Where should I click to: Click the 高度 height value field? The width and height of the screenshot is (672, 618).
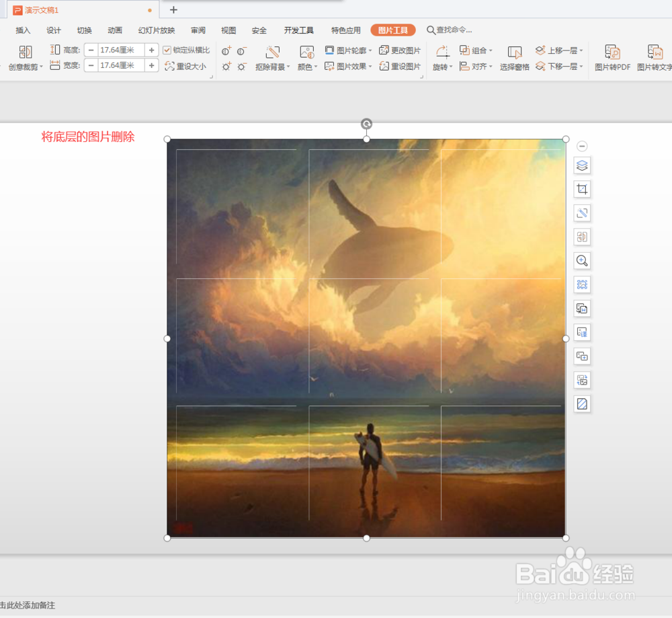tap(121, 50)
